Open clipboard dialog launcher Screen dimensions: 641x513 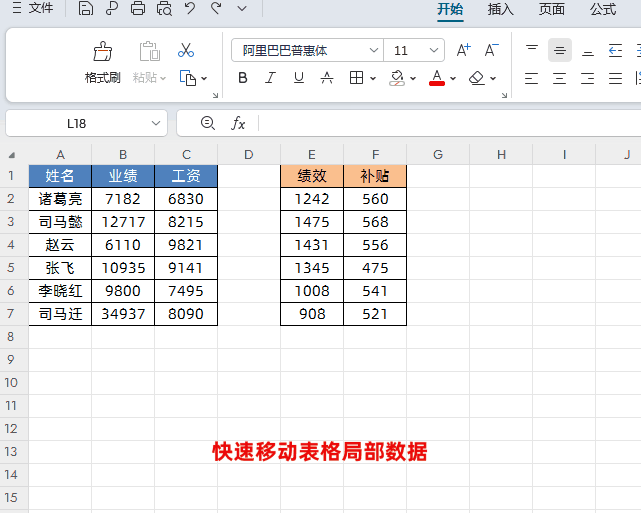coord(215,95)
